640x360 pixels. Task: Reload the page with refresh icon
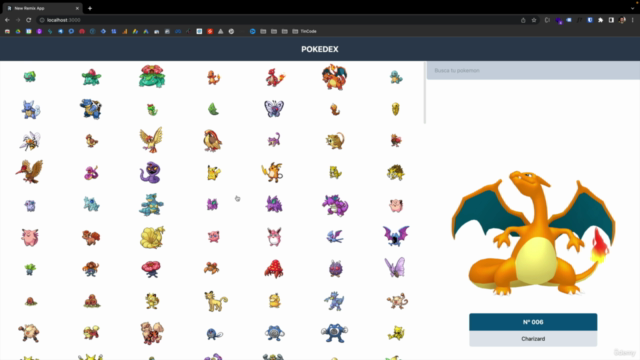pos(29,20)
